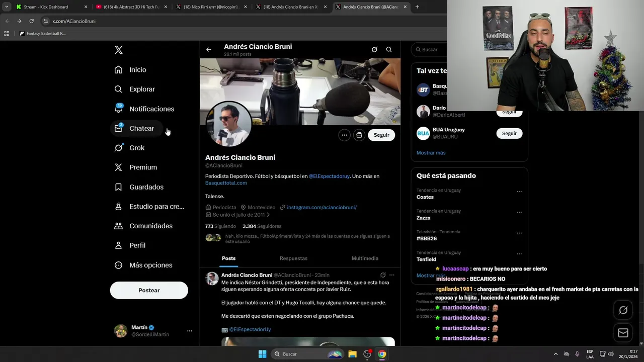Click Grok icon in profile header

click(x=374, y=50)
